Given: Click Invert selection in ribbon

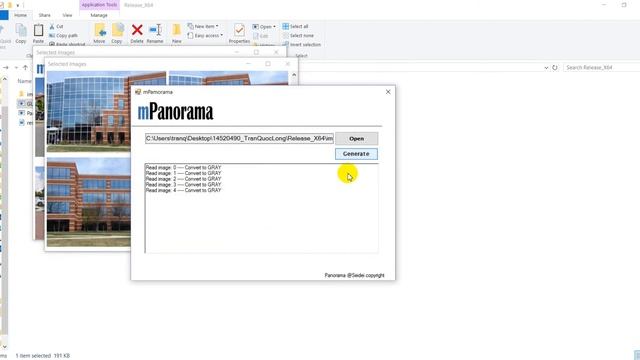Looking at the screenshot, I should (302, 44).
